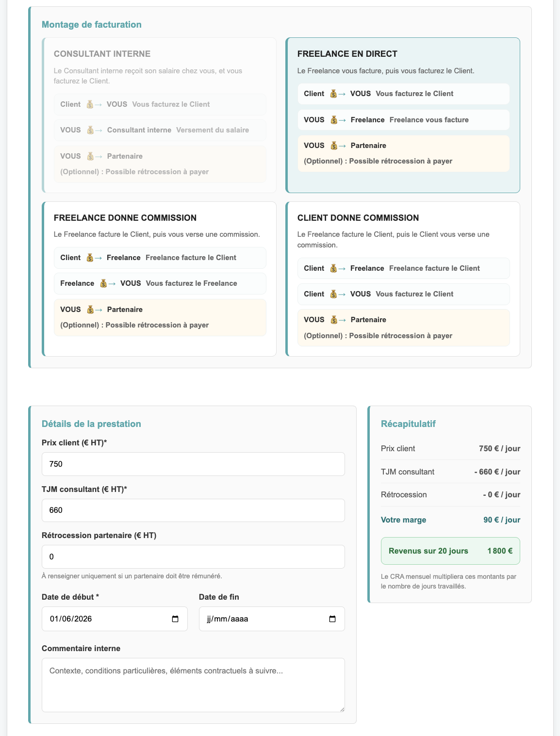The image size is (560, 736).
Task: Click the Revenus sur 20 jours box
Action: point(450,551)
